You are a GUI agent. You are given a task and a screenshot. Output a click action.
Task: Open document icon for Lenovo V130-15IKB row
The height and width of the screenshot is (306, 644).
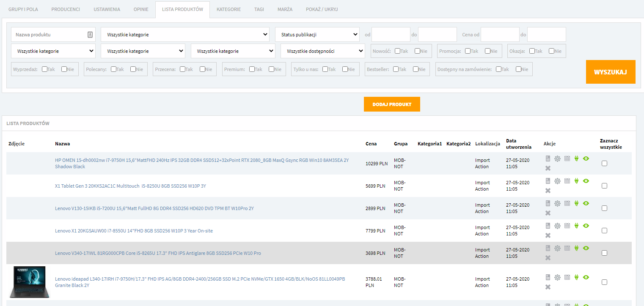pos(548,203)
